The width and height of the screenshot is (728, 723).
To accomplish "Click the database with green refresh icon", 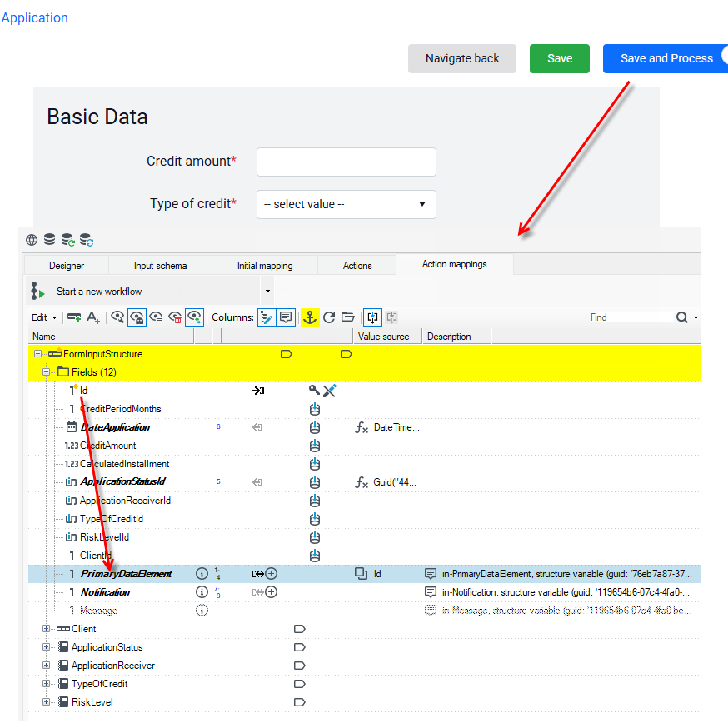I will (x=67, y=240).
